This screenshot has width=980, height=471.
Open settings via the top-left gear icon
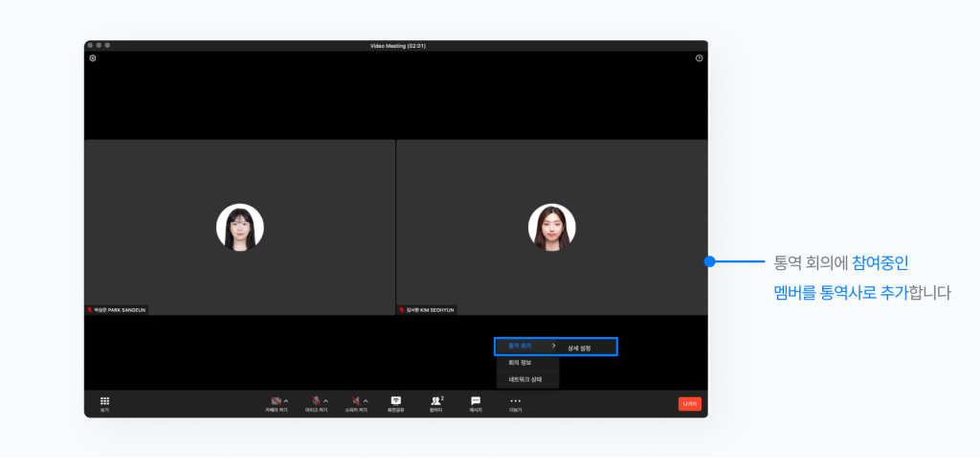tap(93, 58)
